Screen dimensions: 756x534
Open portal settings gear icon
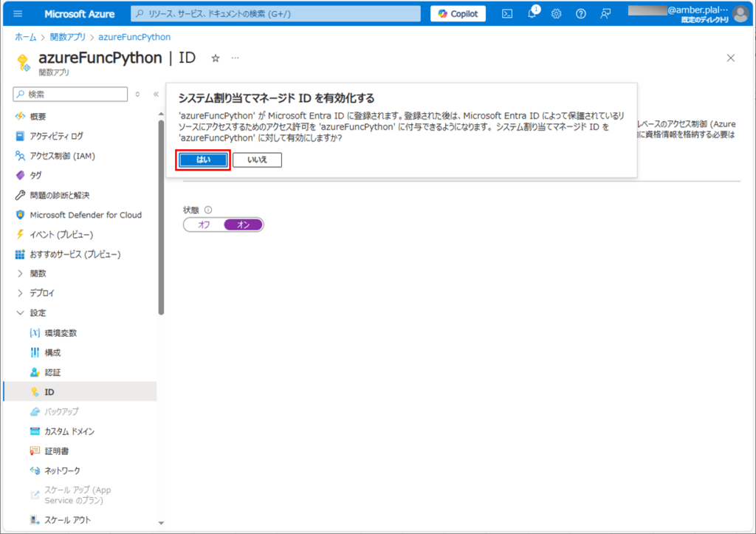(557, 14)
